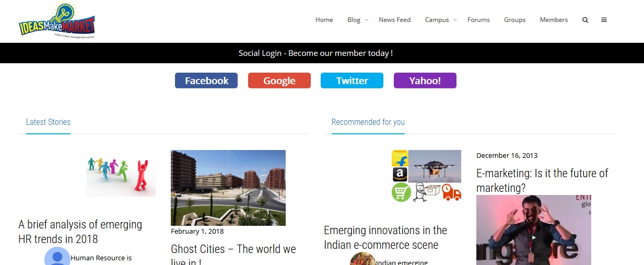Click the Human Resource author avatar

(x=57, y=257)
